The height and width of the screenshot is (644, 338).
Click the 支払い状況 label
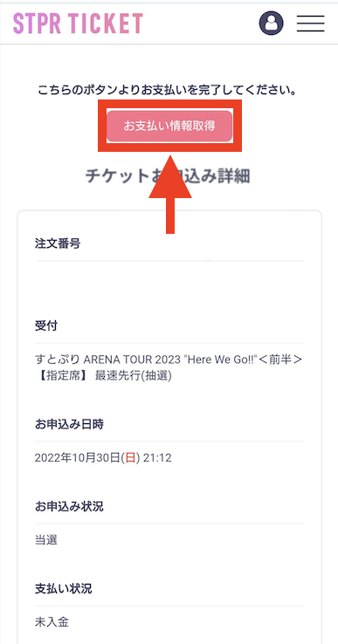click(x=64, y=589)
